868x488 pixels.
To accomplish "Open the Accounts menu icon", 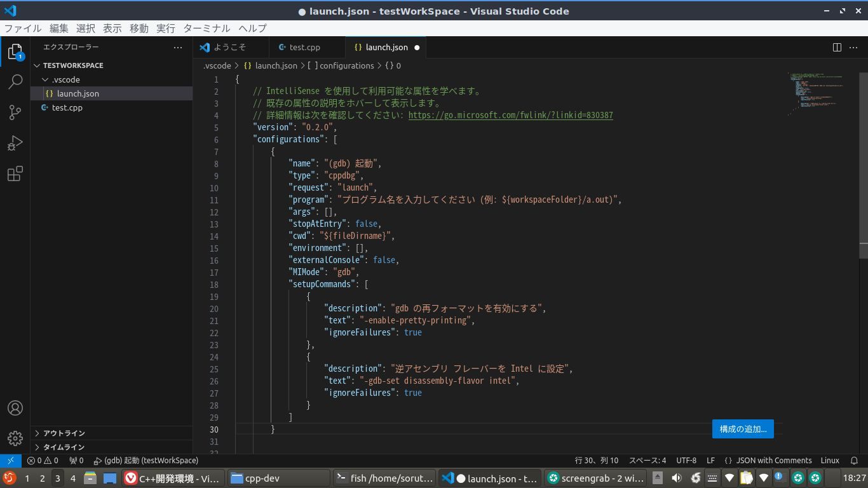I will 15,408.
